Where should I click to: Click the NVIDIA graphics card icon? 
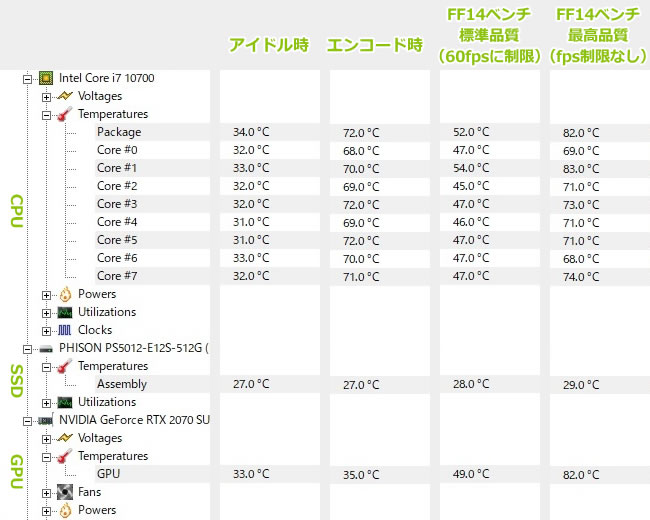46,420
